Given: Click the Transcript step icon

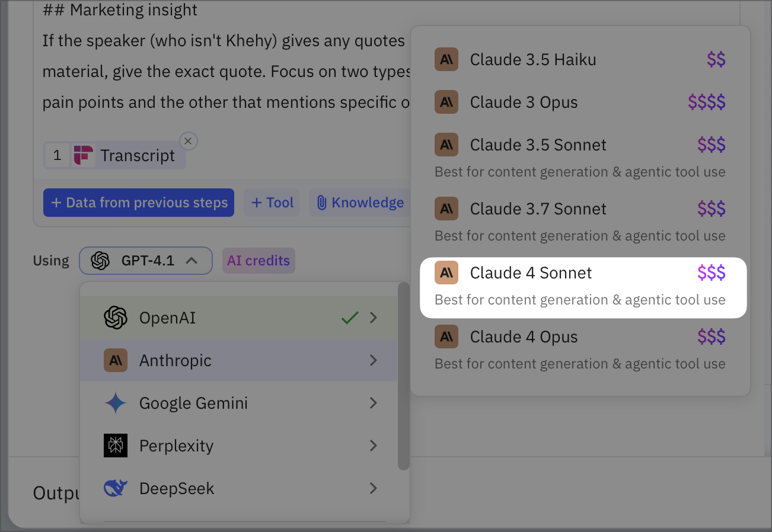Looking at the screenshot, I should [x=84, y=155].
